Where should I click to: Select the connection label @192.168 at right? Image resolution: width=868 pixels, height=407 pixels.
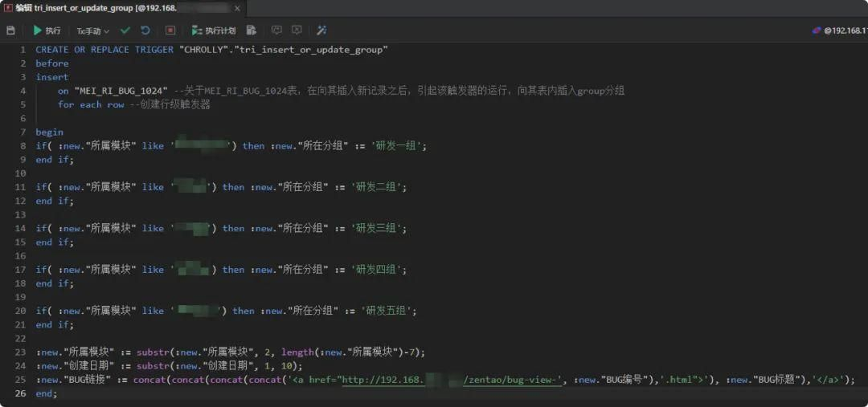click(x=845, y=31)
